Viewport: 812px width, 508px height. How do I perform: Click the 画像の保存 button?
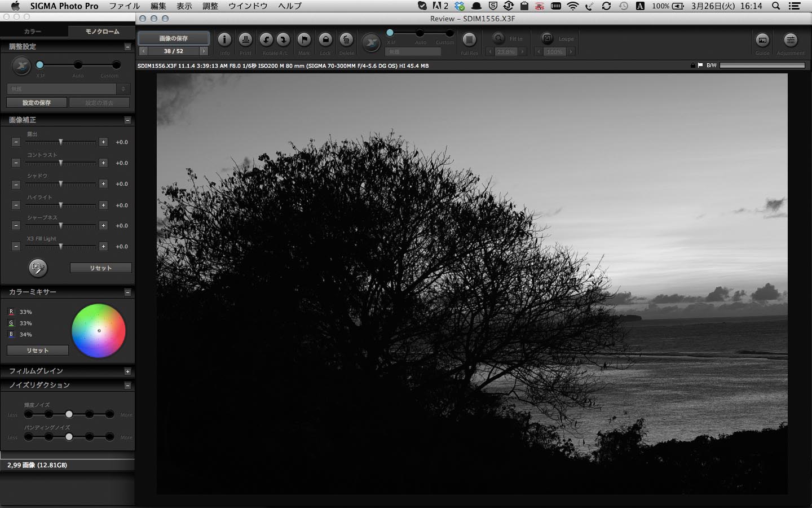(x=173, y=38)
